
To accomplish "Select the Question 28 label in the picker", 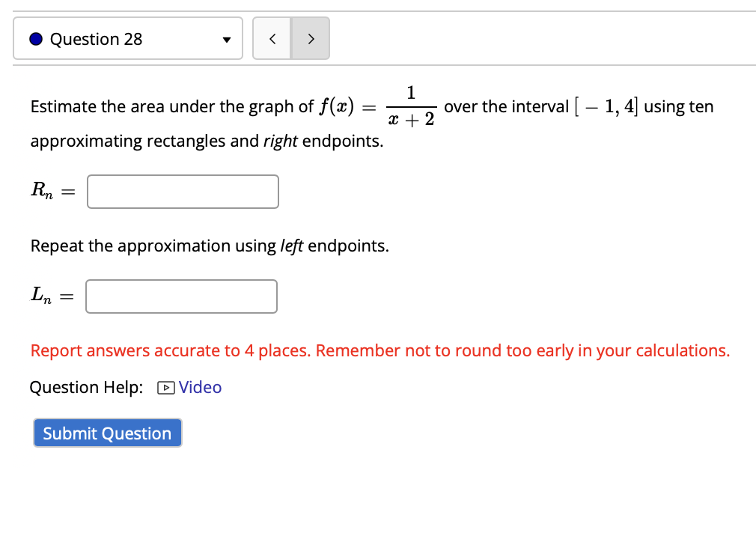I will coord(97,38).
